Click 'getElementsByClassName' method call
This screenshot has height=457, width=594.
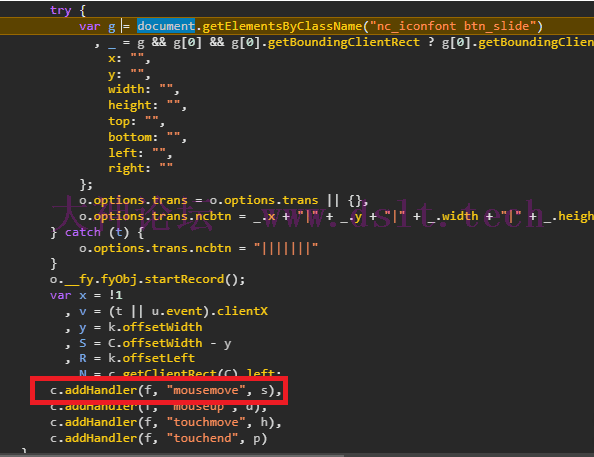point(282,26)
